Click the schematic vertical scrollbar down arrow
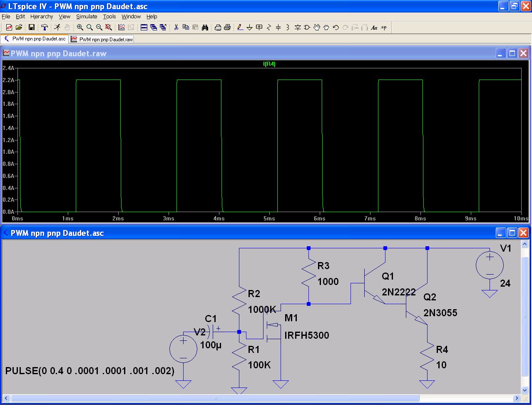532x405 pixels. point(525,390)
